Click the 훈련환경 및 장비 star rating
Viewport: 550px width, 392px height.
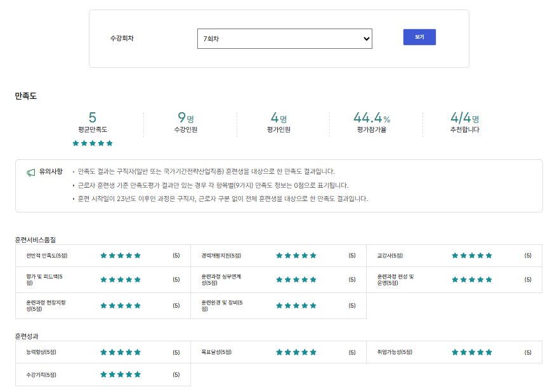pyautogui.click(x=296, y=306)
